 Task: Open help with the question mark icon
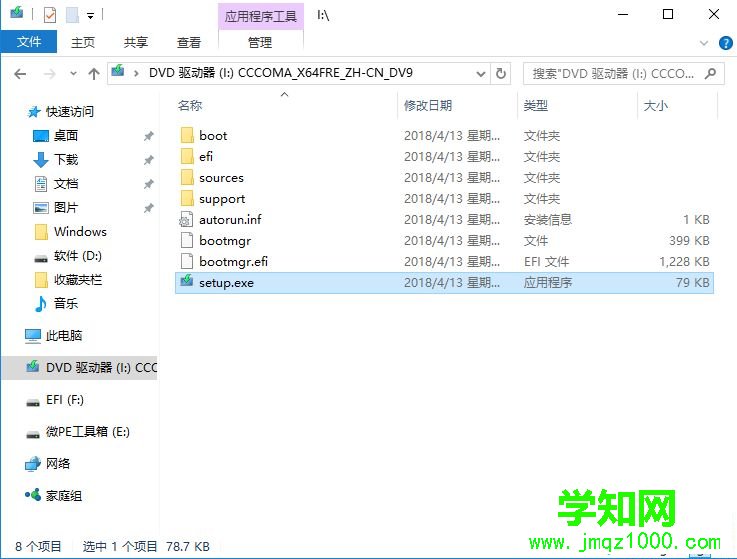tap(725, 43)
